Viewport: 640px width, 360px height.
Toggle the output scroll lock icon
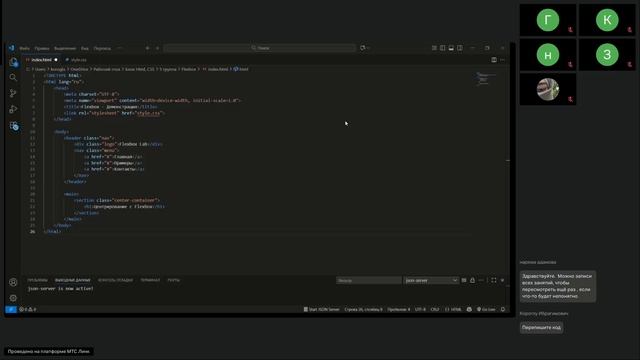(473, 280)
